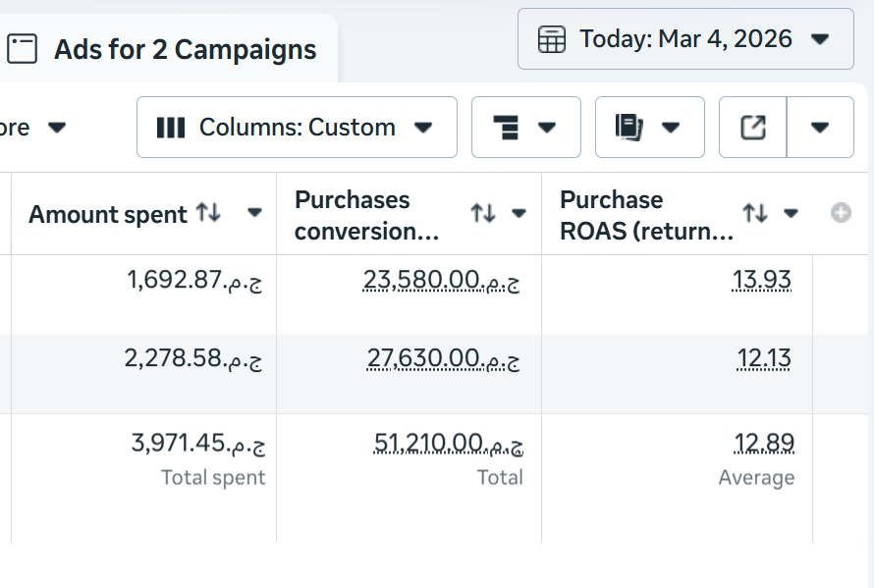Click the 2,278.58 amount spent cell
874x588 pixels.
coord(192,358)
